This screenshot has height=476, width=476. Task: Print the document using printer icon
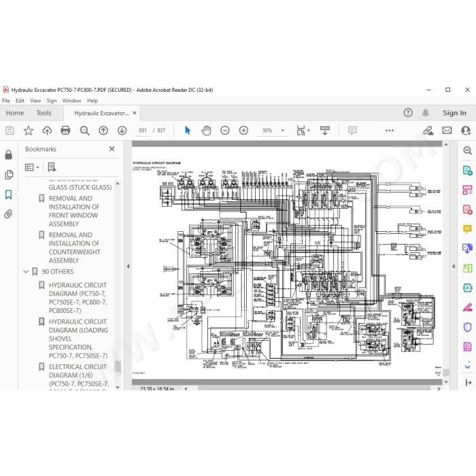[65, 131]
